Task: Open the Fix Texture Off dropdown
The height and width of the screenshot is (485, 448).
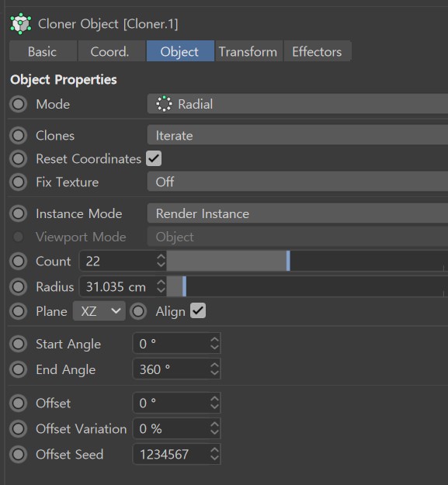Action: click(x=297, y=182)
